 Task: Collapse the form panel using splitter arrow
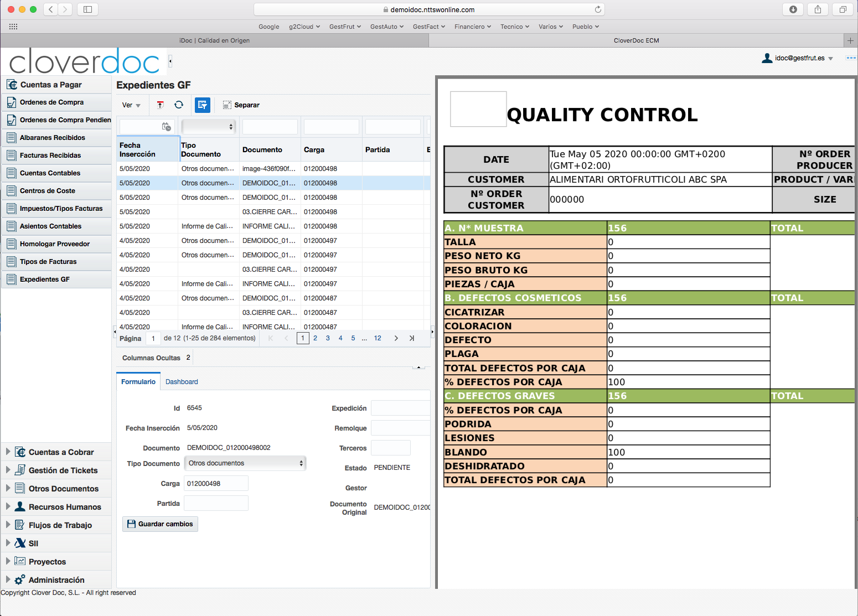(x=419, y=366)
